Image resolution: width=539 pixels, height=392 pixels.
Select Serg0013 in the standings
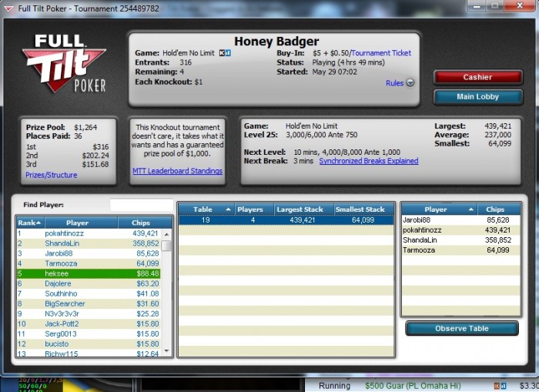tap(89, 334)
